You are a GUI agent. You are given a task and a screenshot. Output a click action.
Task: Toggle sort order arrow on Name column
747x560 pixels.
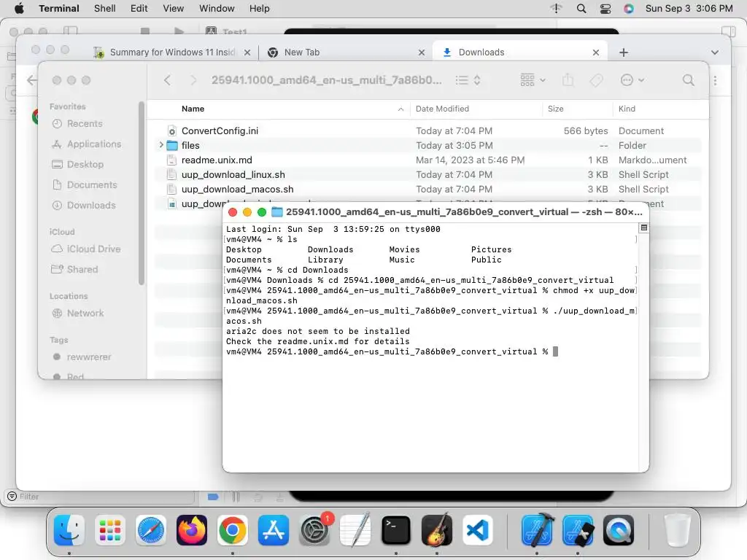[x=400, y=109]
